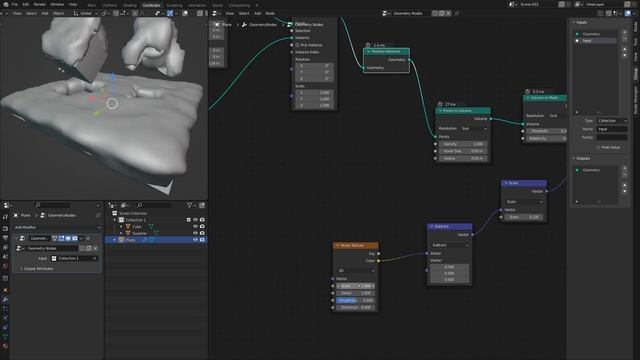Open the Modifier properties wrench tab

pyautogui.click(x=5, y=299)
